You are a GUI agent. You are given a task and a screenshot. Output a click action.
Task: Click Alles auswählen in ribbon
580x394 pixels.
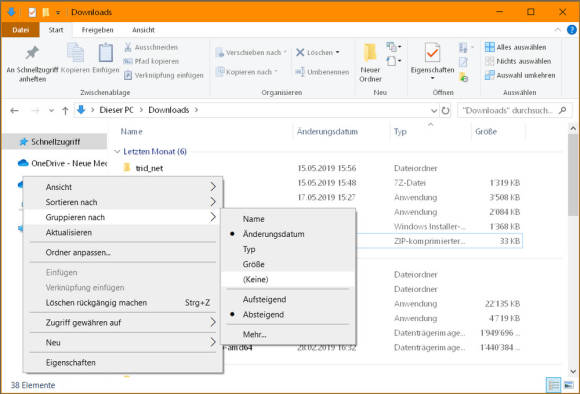point(516,47)
